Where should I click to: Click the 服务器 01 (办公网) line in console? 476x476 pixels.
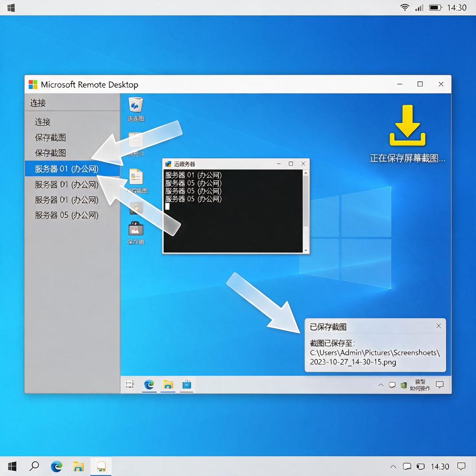(193, 175)
